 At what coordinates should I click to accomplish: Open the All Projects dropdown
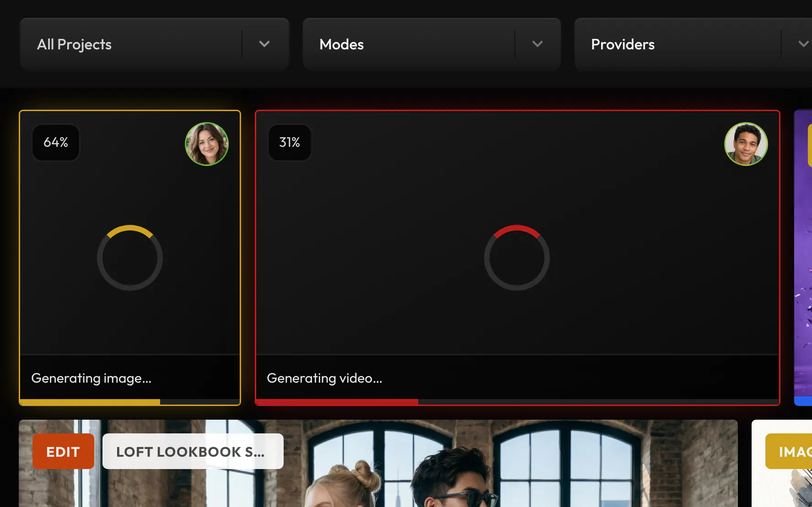(x=154, y=44)
